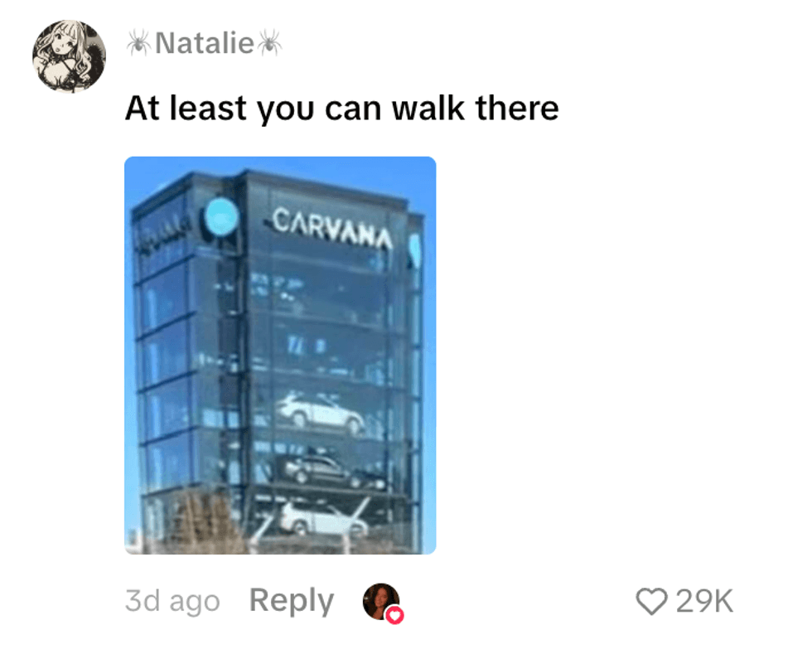
Task: Click the 3d ago timestamp
Action: pyautogui.click(x=172, y=601)
